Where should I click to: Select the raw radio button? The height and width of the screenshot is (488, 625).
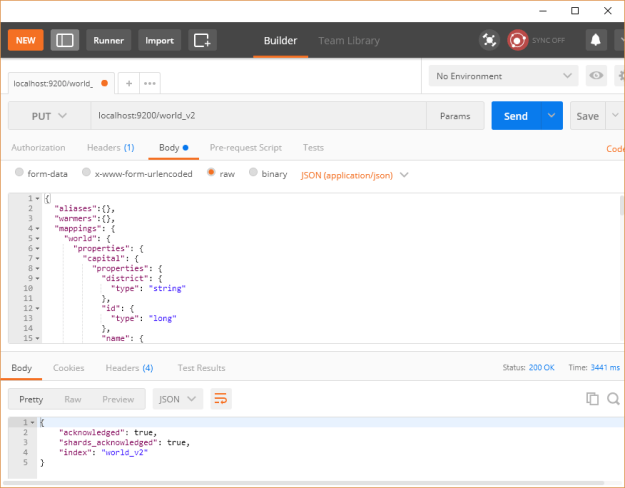pos(211,172)
